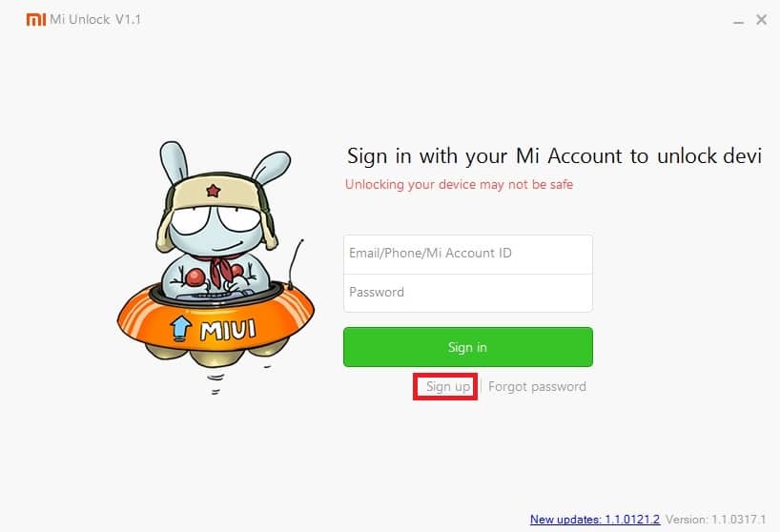Click the antenna on the flying saucer
Screen dimensions: 780x532
click(296, 263)
